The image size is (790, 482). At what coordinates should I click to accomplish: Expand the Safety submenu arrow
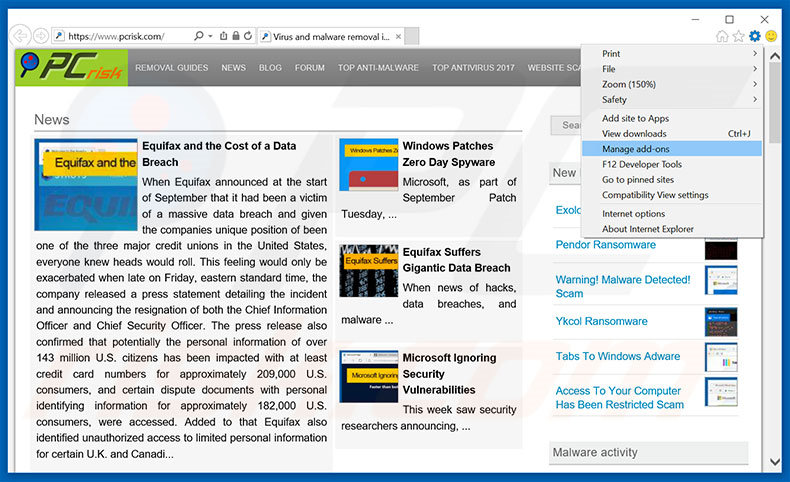point(755,100)
